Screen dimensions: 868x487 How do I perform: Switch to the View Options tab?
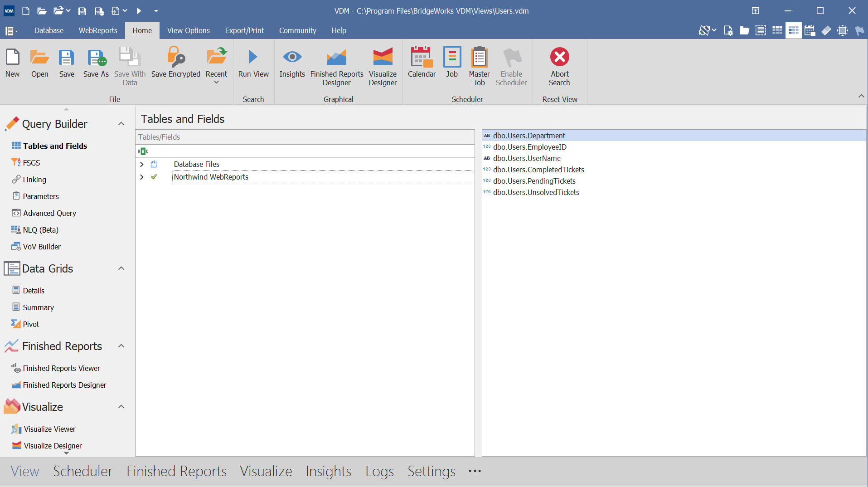188,30
